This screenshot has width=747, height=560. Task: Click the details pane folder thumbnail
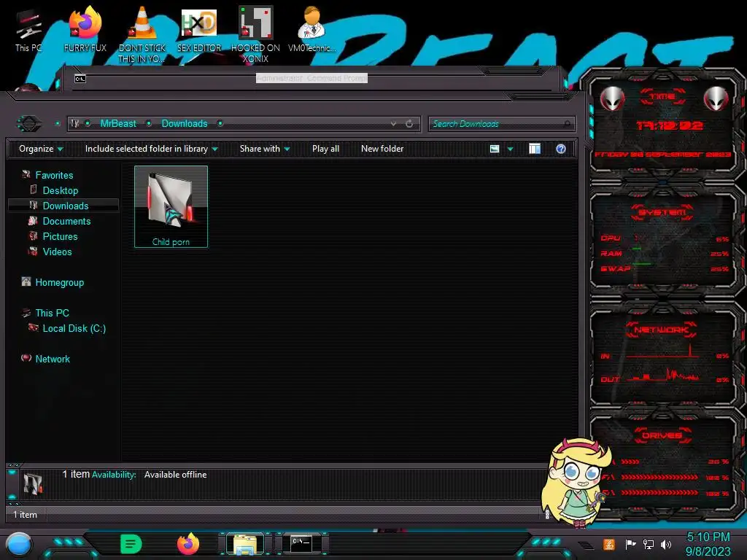pos(33,483)
